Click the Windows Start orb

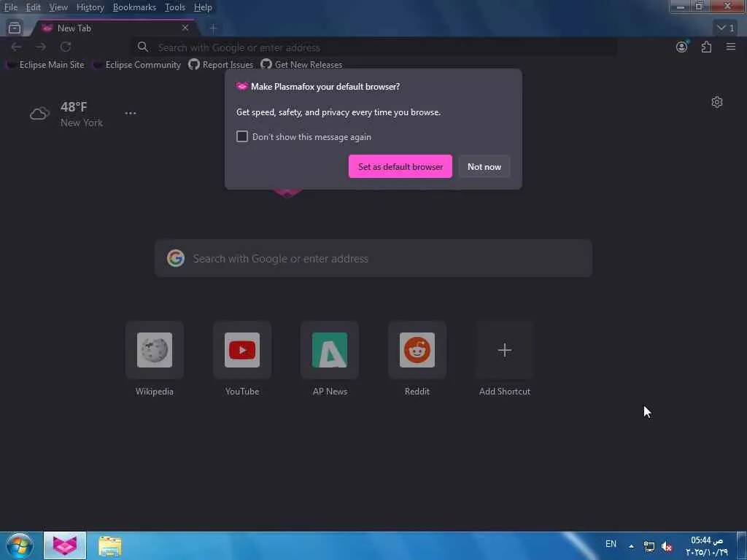click(20, 545)
